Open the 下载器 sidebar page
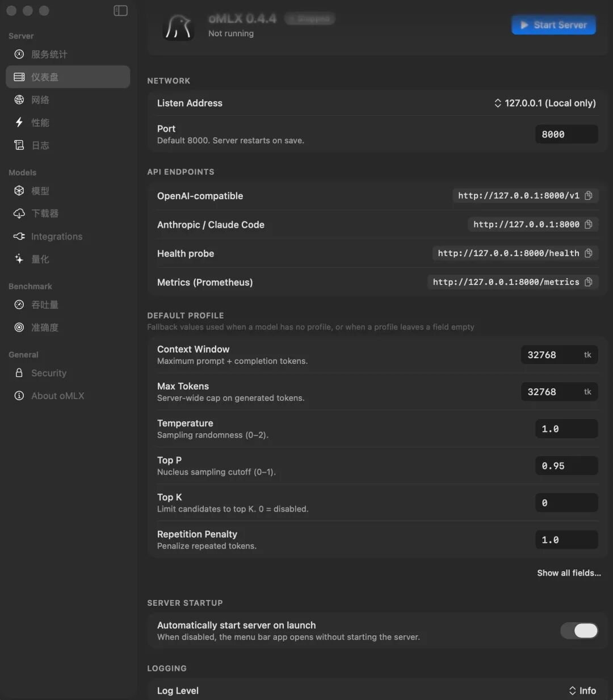The height and width of the screenshot is (700, 613). pyautogui.click(x=68, y=213)
